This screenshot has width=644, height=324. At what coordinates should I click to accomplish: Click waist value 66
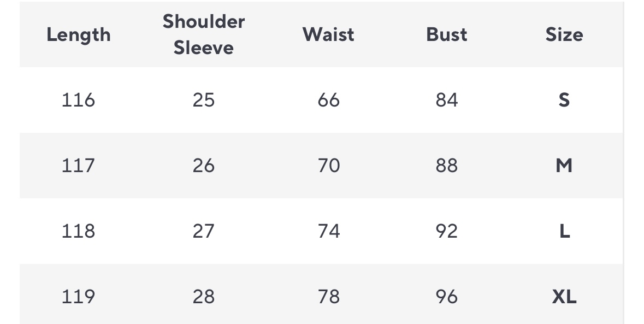point(328,100)
